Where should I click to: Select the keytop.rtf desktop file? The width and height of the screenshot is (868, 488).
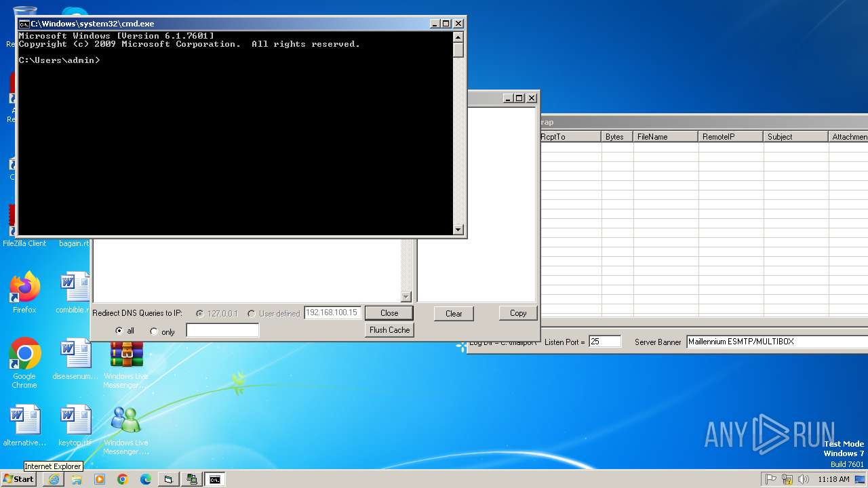(x=75, y=426)
